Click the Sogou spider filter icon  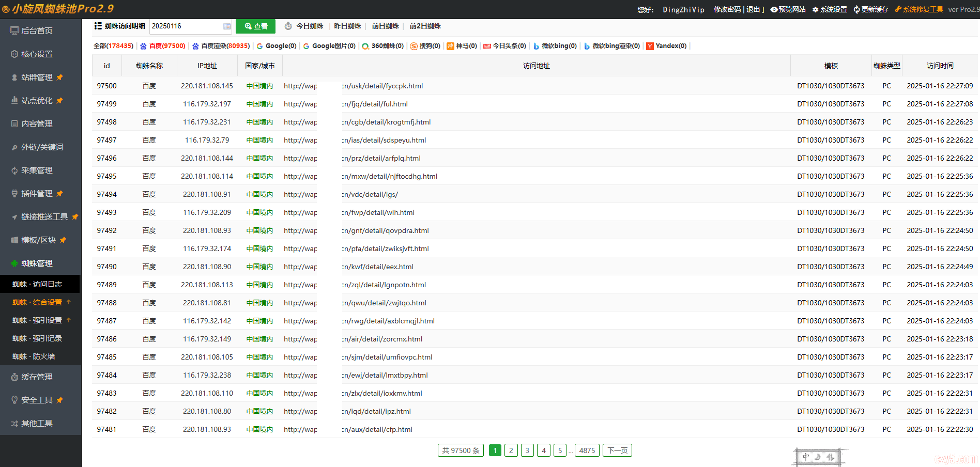click(x=414, y=46)
